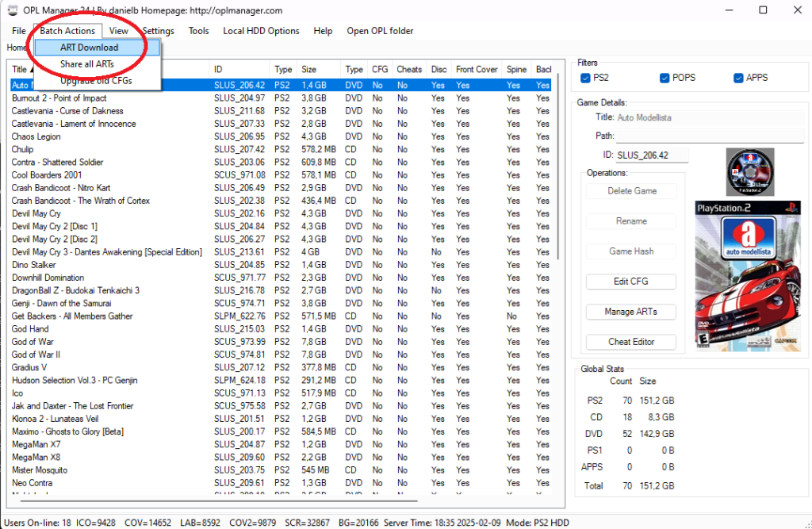Toggle the POPS filter
Image resolution: width=812 pixels, height=529 pixels.
point(664,77)
